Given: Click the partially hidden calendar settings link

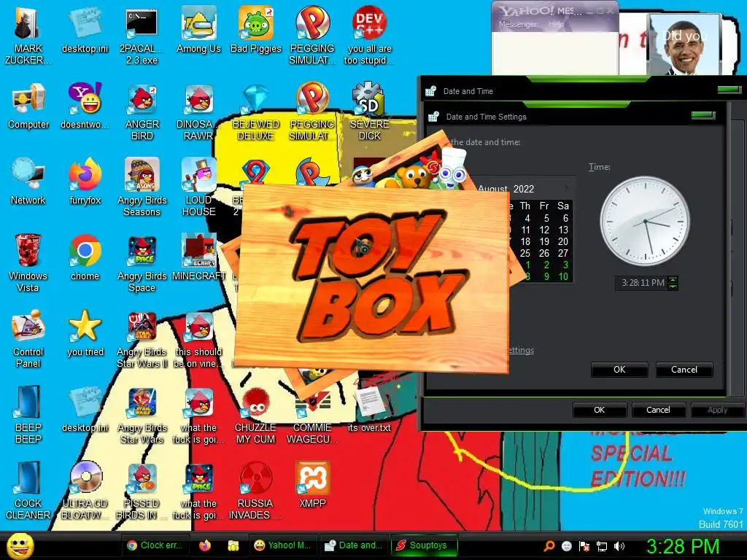Looking at the screenshot, I should point(521,350).
